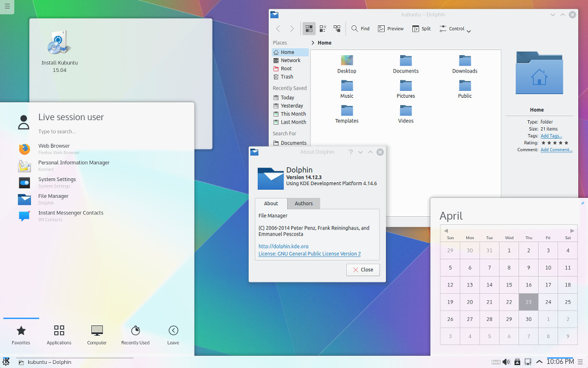Launch Install Kubuntu 15.04 desktop icon
588x368 pixels.
point(59,51)
